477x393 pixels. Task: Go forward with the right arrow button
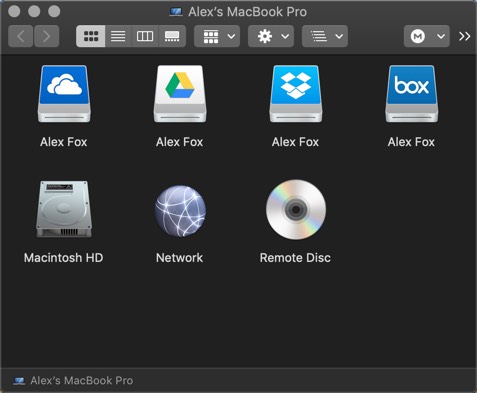[47, 36]
